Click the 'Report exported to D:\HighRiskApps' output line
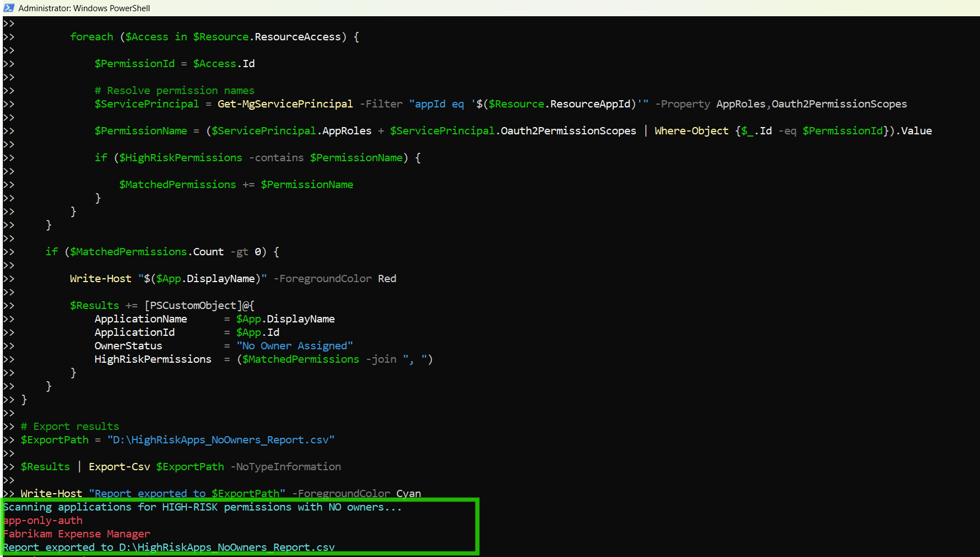 168,547
